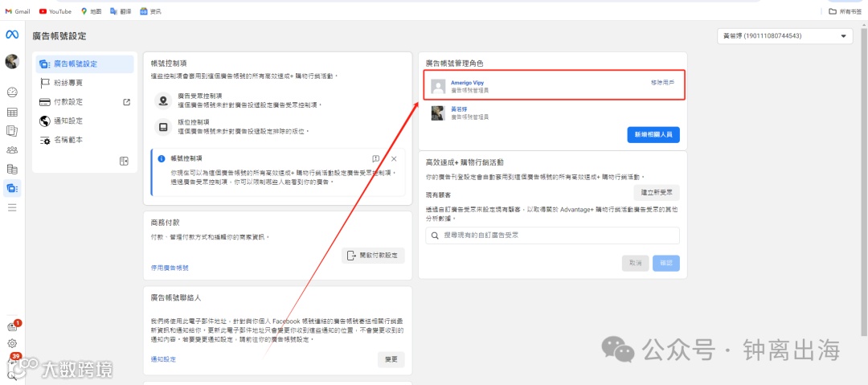The width and height of the screenshot is (868, 385).
Task: Click the feedback icon in the info banner
Action: pyautogui.click(x=376, y=159)
